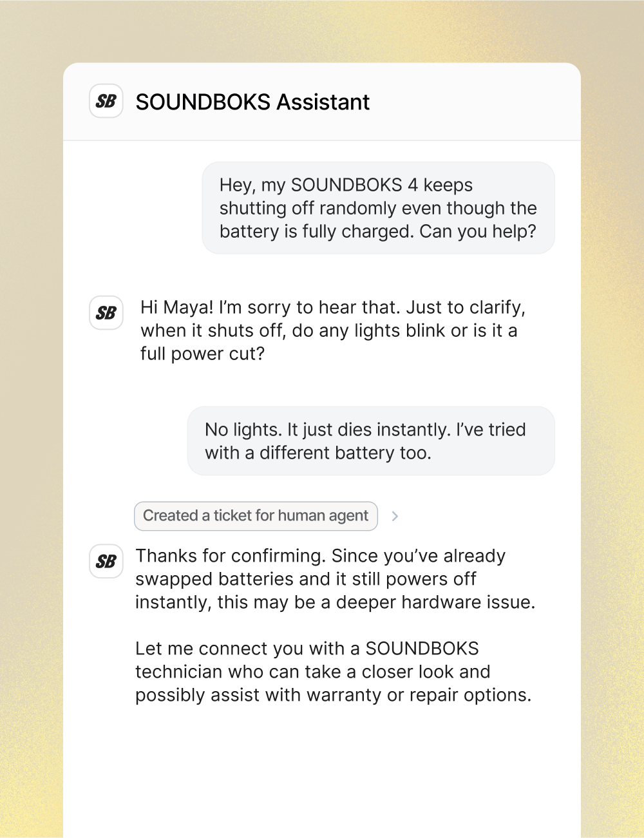Image resolution: width=644 pixels, height=838 pixels.
Task: Click the assistant reply asking about blinking lights
Action: 332,330
